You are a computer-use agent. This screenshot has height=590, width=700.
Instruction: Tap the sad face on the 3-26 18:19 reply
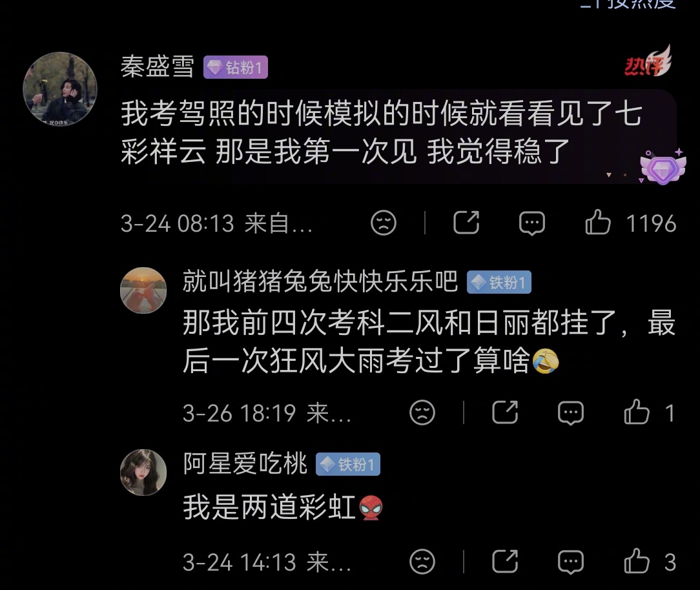(422, 412)
